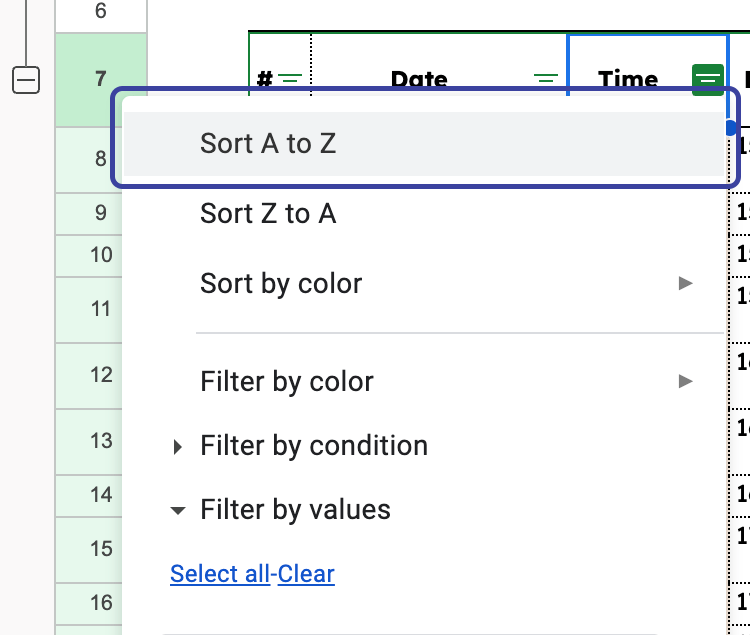Click the green Time column filter icon
Image resolution: width=750 pixels, height=635 pixels.
tap(707, 79)
